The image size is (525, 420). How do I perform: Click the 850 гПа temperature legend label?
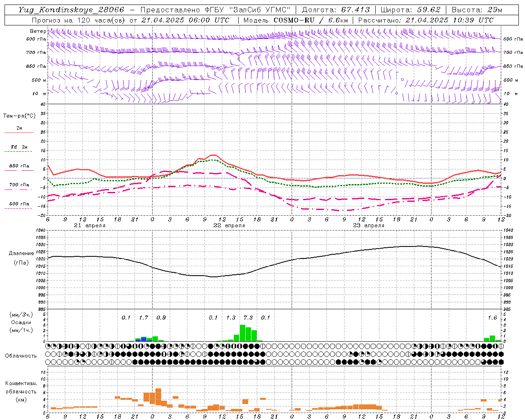coord(19,166)
